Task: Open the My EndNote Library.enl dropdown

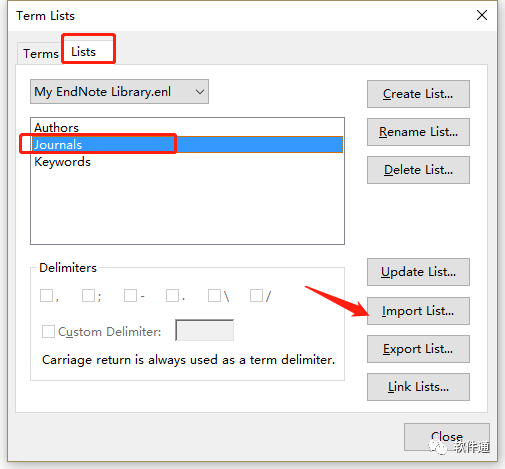Action: 119,92
